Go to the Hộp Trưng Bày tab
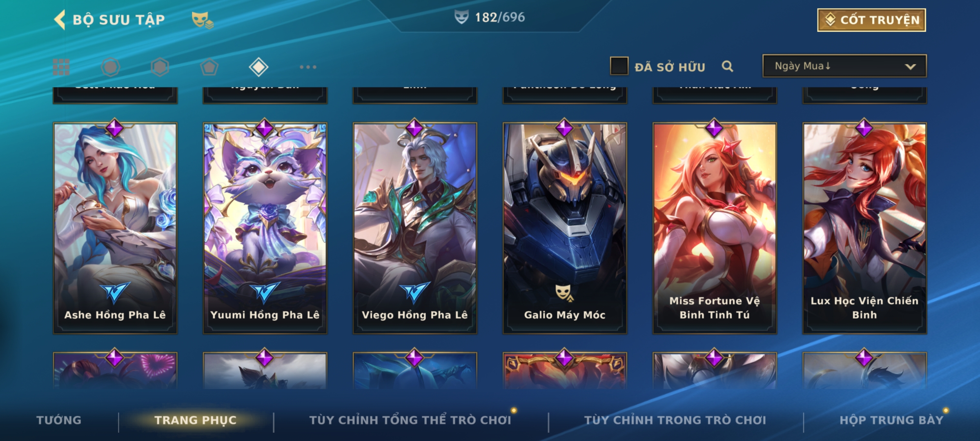The height and width of the screenshot is (441, 980). (892, 420)
